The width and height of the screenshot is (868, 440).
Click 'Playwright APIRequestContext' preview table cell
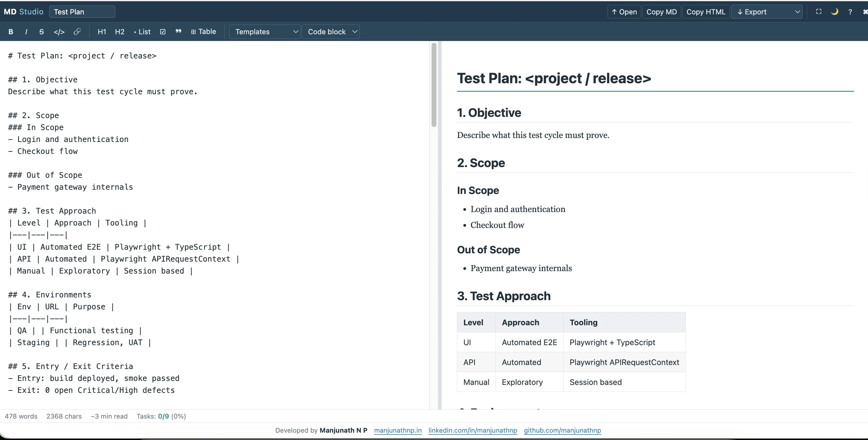624,362
